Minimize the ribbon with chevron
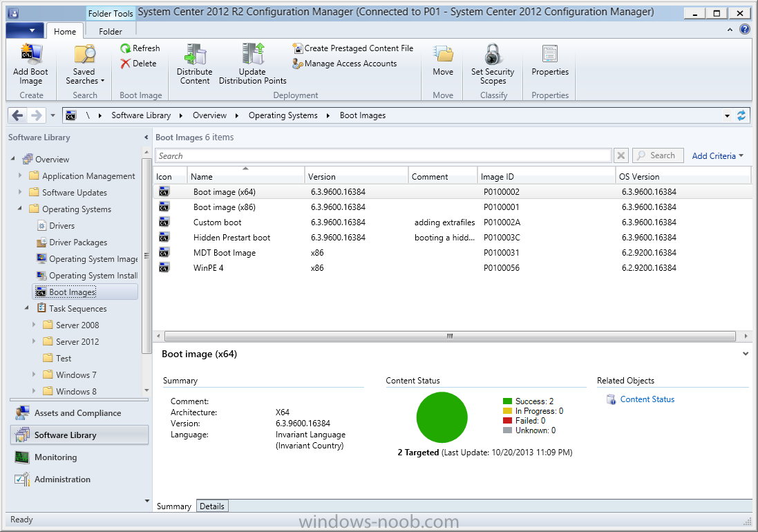 point(730,30)
